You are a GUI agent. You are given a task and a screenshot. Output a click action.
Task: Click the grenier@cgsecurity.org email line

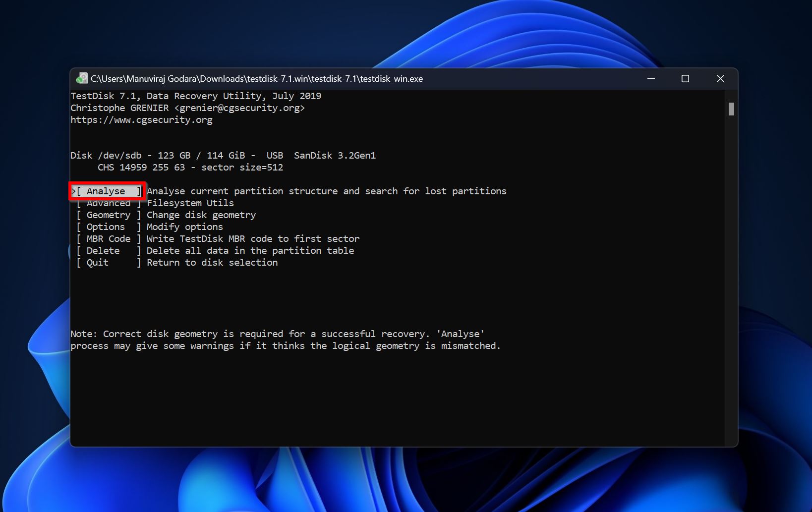[x=187, y=108]
